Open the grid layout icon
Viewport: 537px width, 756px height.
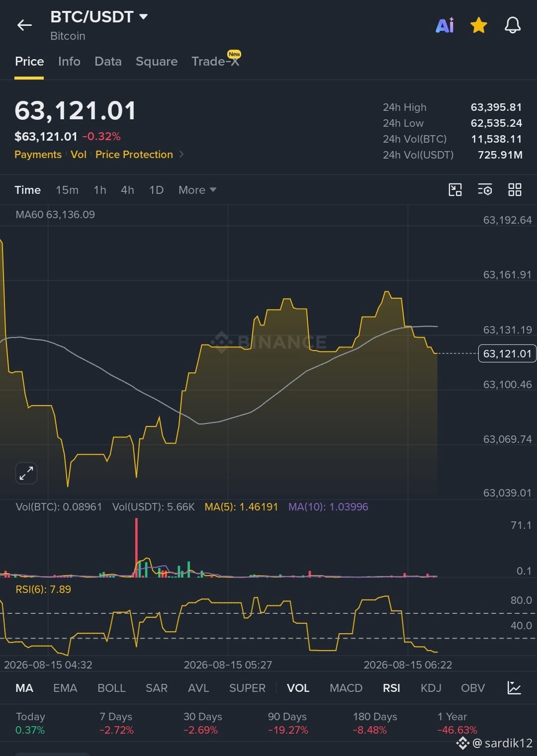point(515,189)
